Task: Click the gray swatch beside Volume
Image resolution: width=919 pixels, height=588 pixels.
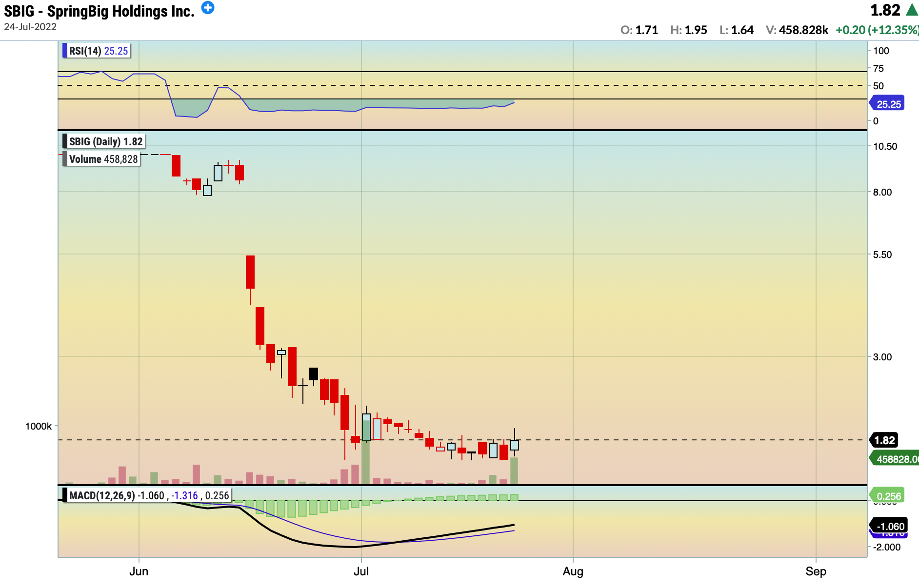Action: pos(65,159)
